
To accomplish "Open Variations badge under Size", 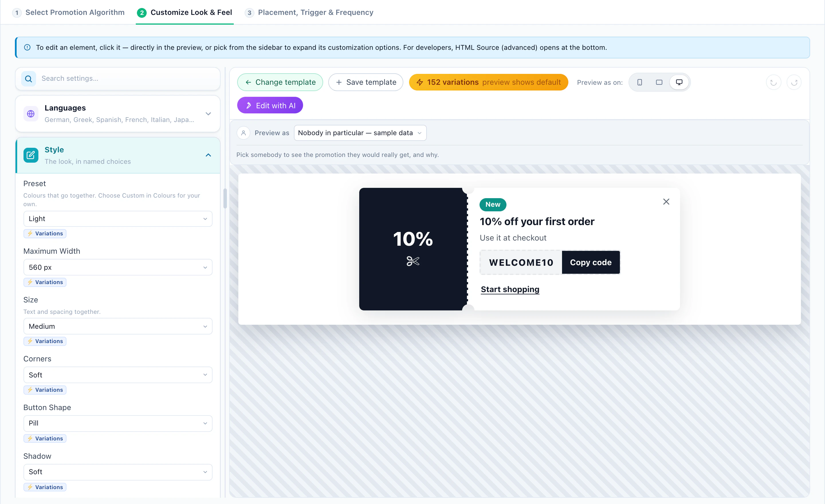I will coord(45,341).
